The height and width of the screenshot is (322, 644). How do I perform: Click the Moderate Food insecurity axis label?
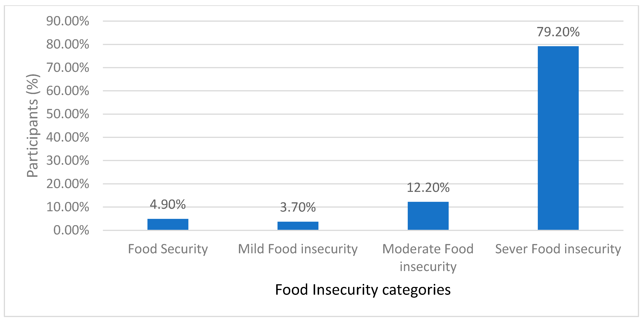pyautogui.click(x=428, y=257)
